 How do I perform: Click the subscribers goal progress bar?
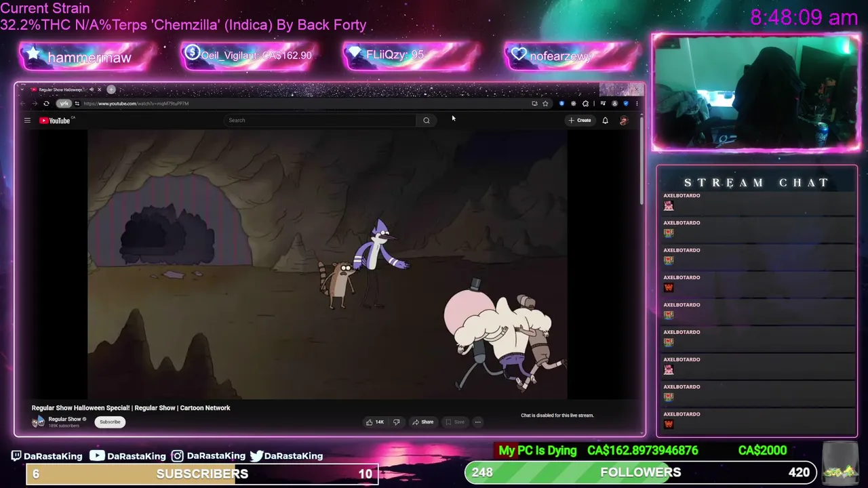(x=201, y=474)
